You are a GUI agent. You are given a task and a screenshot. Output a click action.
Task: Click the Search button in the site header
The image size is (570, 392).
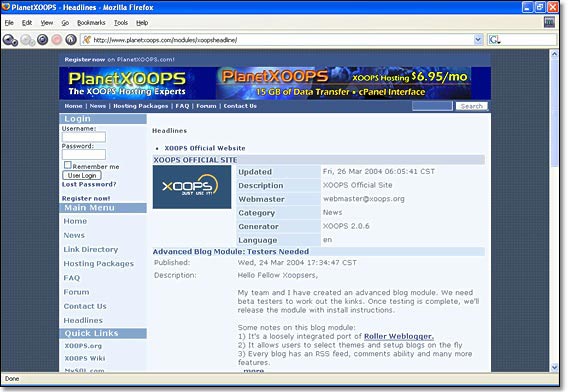click(x=471, y=106)
